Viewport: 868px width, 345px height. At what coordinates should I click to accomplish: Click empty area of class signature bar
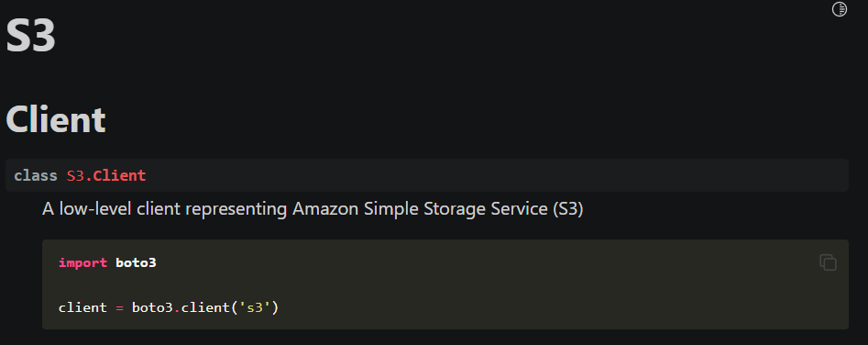pos(499,175)
